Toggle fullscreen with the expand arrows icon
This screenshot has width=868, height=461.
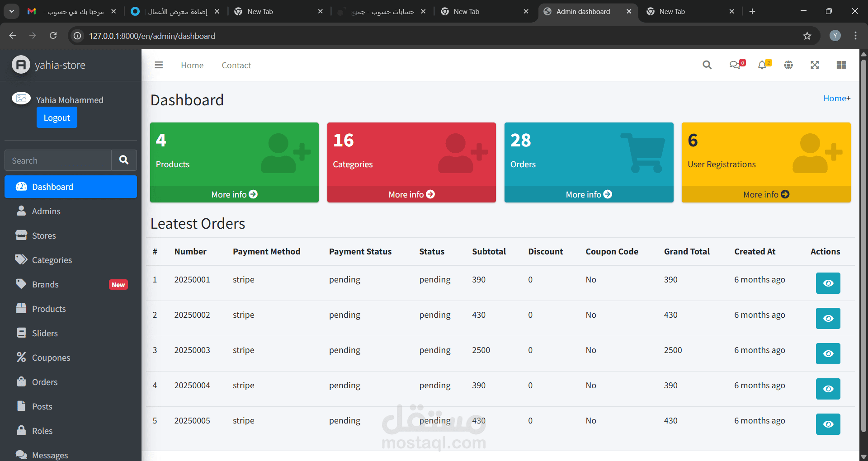(x=815, y=65)
